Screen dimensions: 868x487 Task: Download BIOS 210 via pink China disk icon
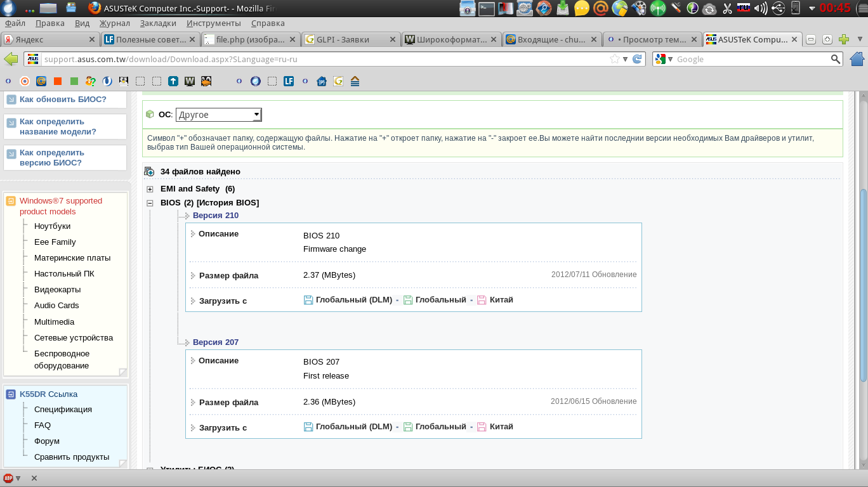pyautogui.click(x=482, y=300)
